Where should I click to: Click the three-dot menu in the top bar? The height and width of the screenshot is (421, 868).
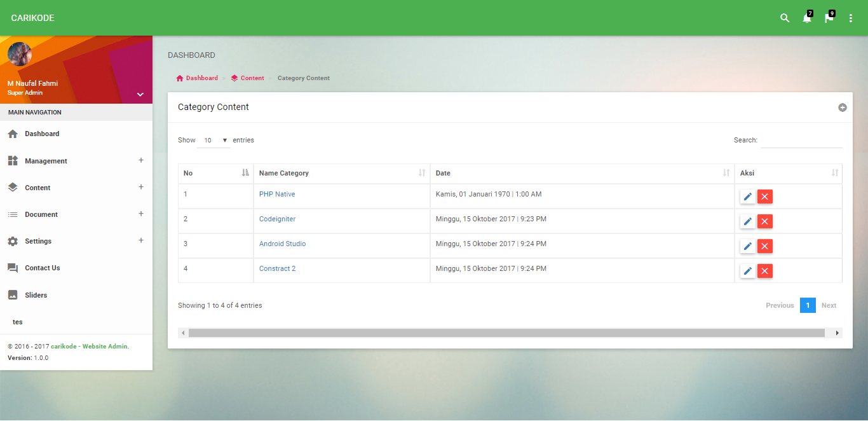point(850,18)
